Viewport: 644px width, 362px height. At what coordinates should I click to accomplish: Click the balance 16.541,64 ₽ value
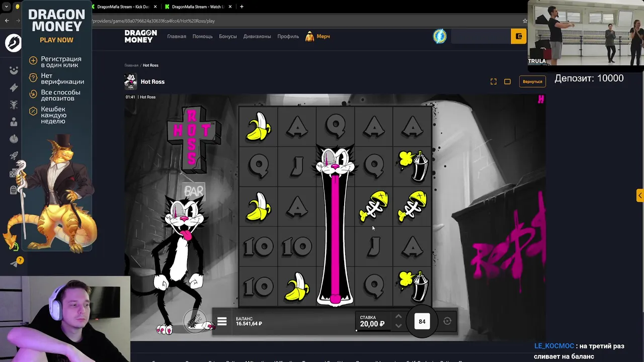pos(249,324)
